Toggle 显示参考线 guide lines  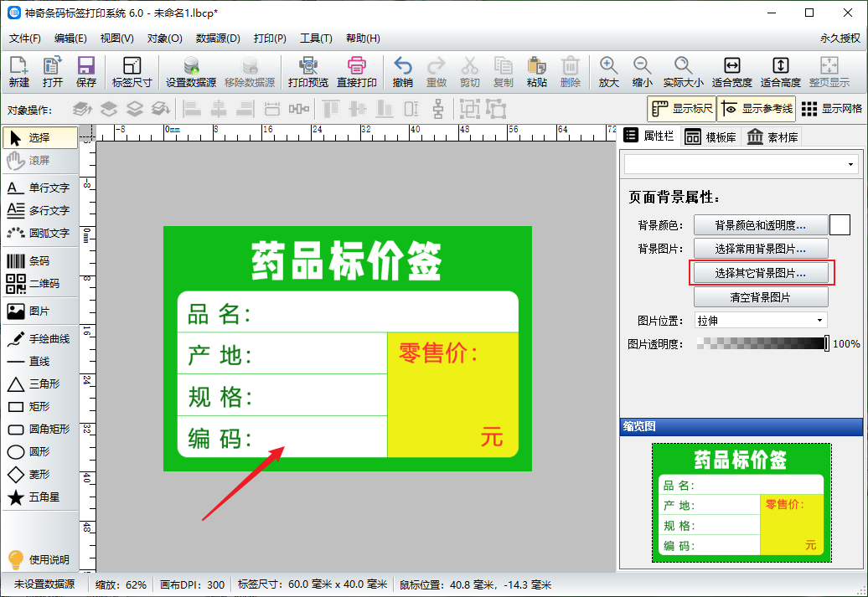[757, 109]
